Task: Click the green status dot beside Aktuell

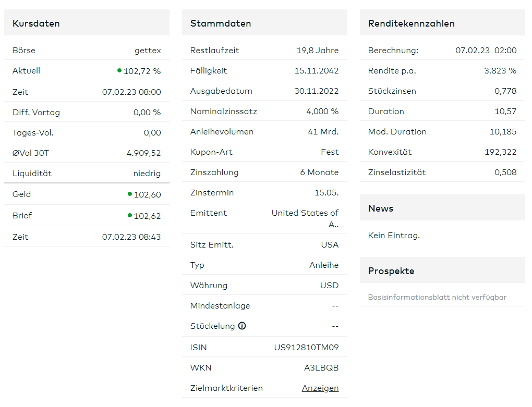Action: 120,71
